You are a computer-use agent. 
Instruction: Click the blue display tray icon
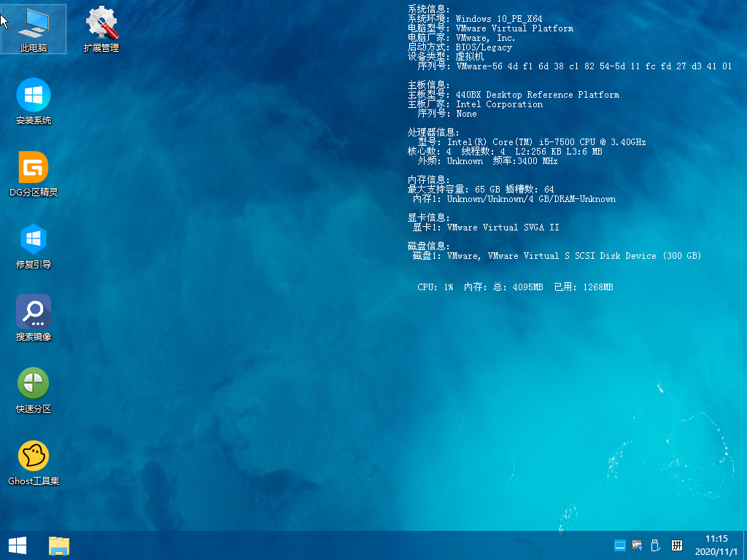point(620,545)
